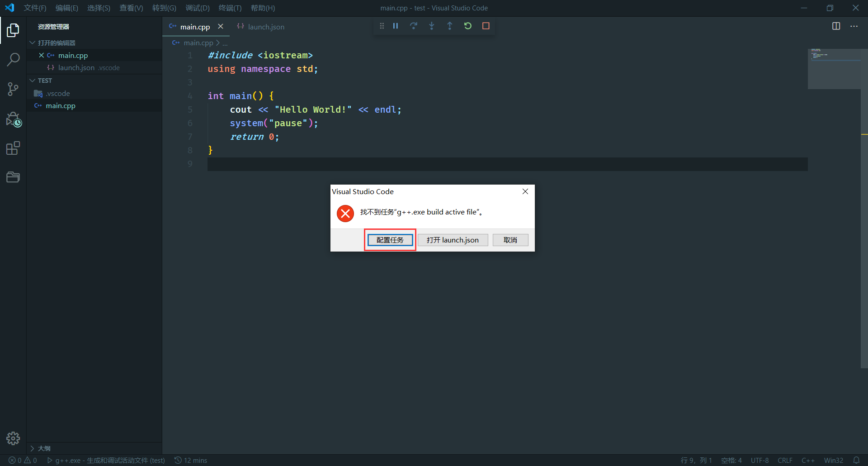Select g++.exe debug configuration in status bar
The image size is (868, 466).
point(106,460)
